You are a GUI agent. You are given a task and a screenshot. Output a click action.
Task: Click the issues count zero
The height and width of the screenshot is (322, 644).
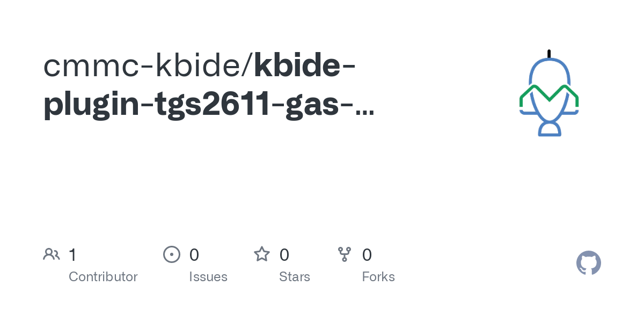click(x=194, y=255)
